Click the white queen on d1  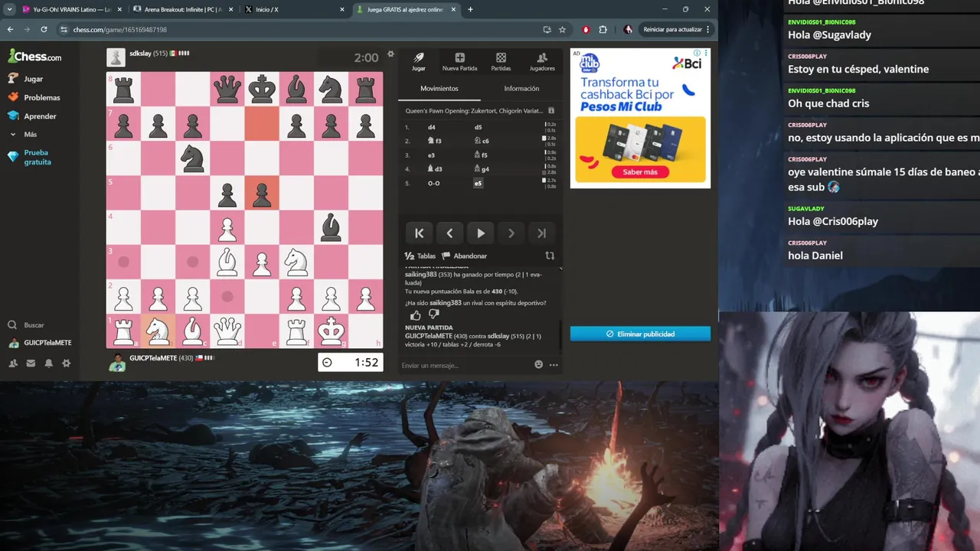click(x=227, y=331)
